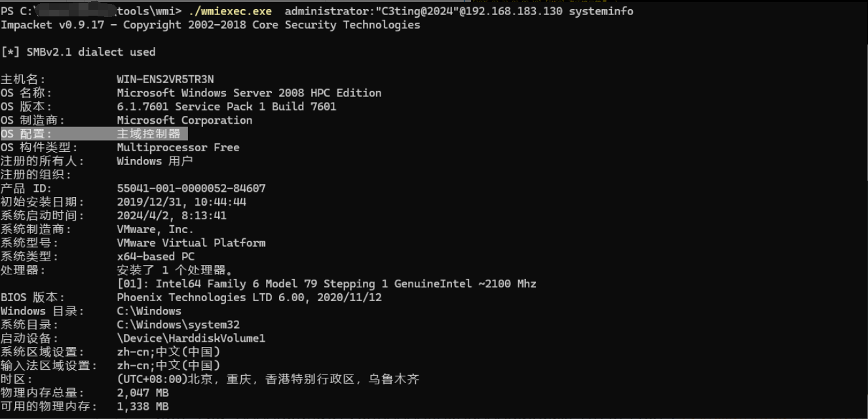868x419 pixels.
Task: Click the hostname WIN-ENS2VR5TR3N
Action: pos(165,79)
